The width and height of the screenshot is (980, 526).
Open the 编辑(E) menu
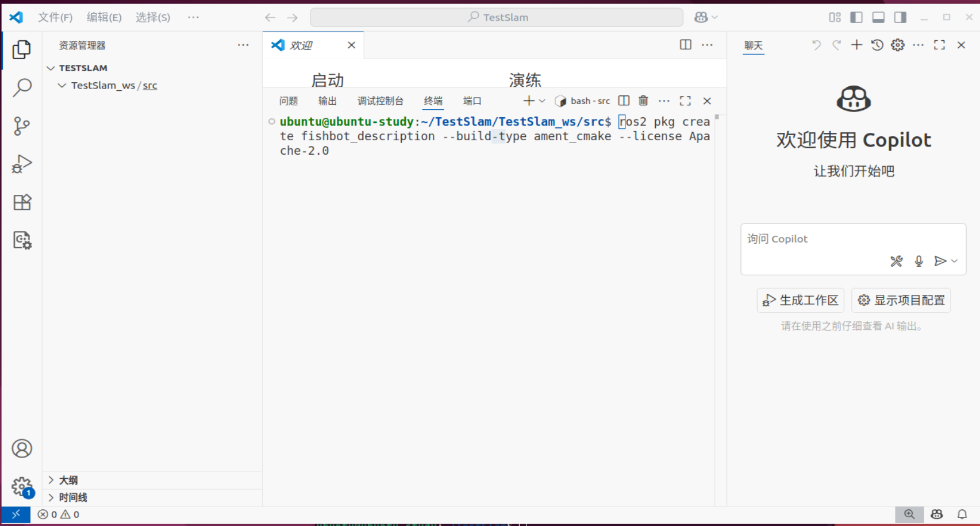click(x=104, y=18)
